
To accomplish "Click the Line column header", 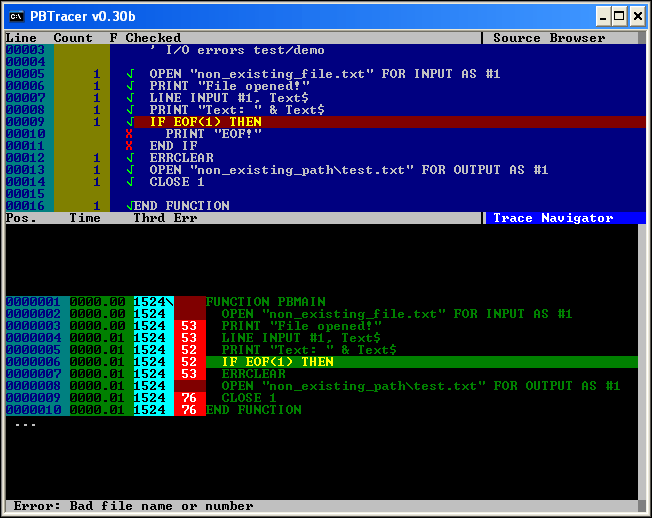I will [21, 38].
